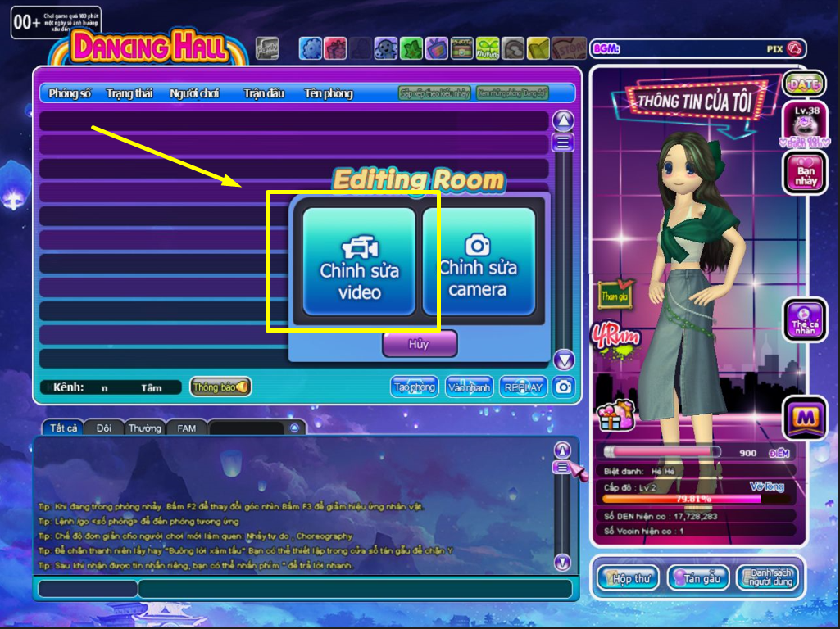The width and height of the screenshot is (840, 629).
Task: Switch to the Đôi chat tab
Action: (103, 428)
